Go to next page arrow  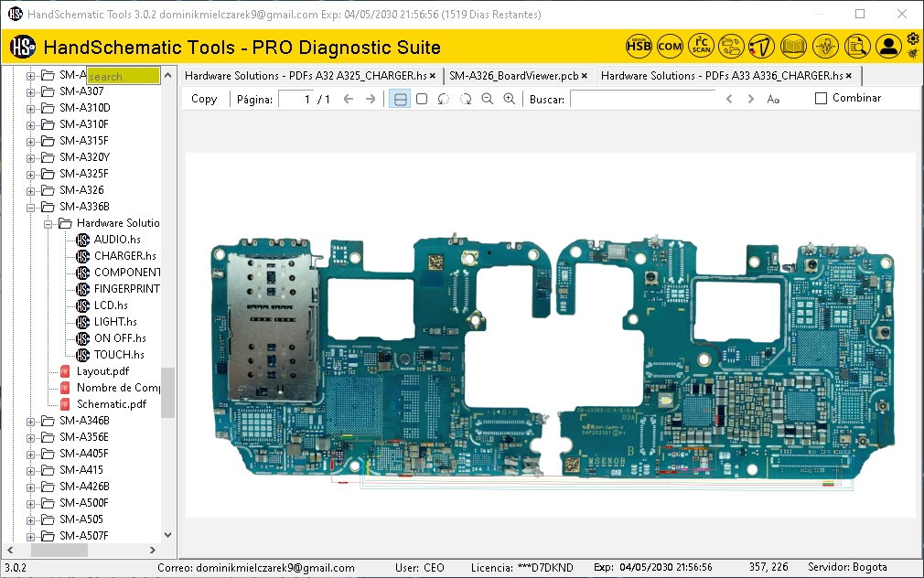click(x=371, y=99)
